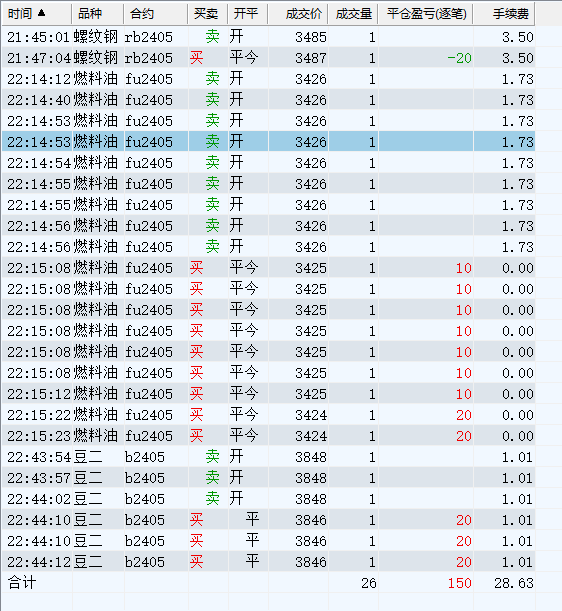The width and height of the screenshot is (562, 611).
Task: Click the 合计 total row
Action: pyautogui.click(x=269, y=583)
